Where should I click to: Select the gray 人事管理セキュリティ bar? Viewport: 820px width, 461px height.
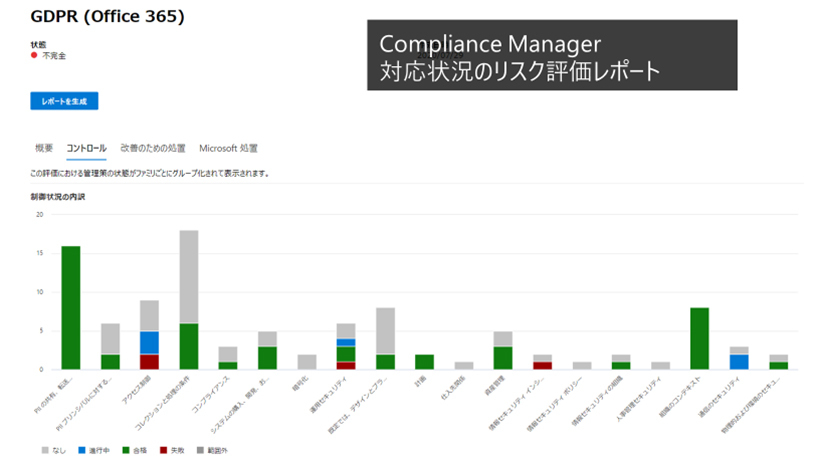[x=660, y=365]
